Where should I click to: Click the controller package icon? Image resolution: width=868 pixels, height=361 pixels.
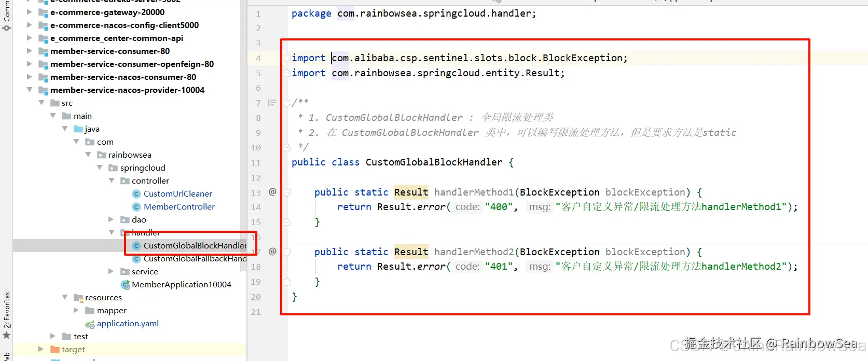point(125,180)
